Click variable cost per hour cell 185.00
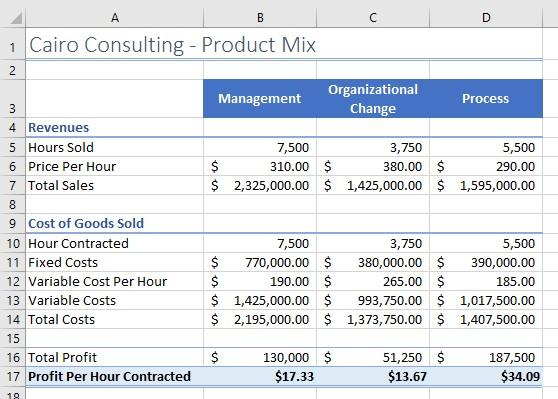Image resolution: width=558 pixels, height=399 pixels. [486, 281]
